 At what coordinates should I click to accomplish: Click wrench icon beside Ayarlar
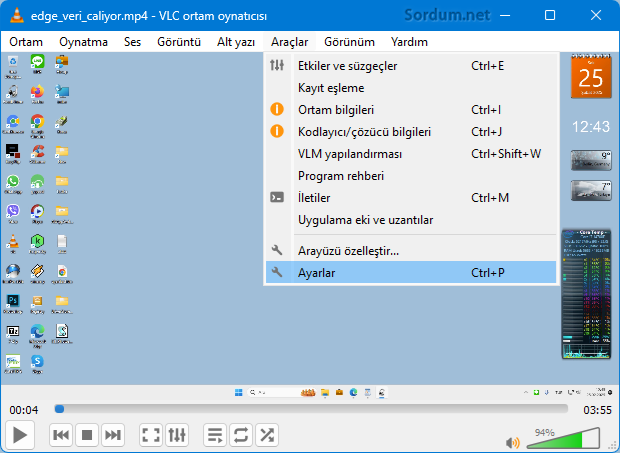277,272
